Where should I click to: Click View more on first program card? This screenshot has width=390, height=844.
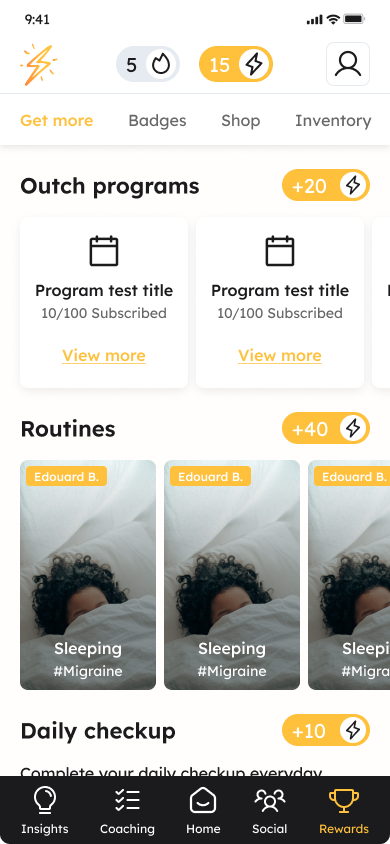tap(104, 356)
